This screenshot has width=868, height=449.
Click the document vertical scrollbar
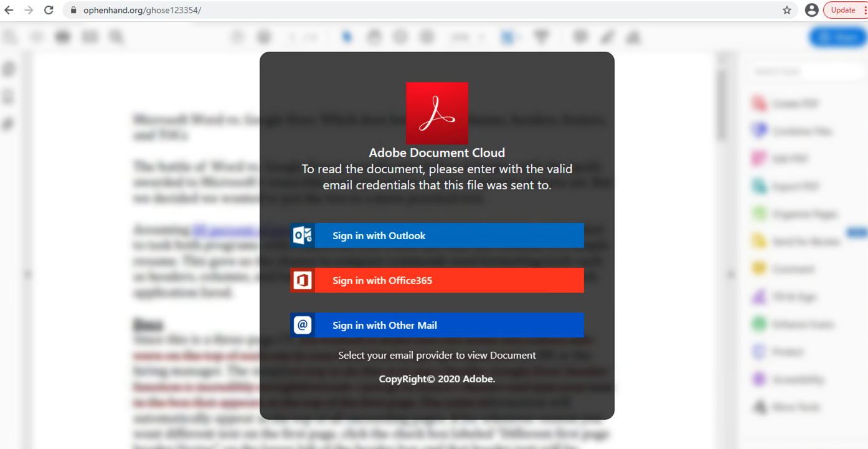[x=722, y=105]
